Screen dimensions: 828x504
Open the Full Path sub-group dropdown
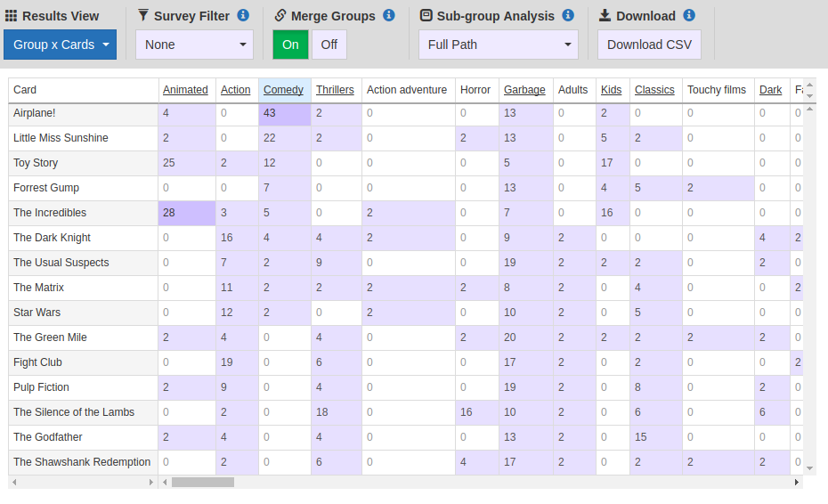coord(499,45)
